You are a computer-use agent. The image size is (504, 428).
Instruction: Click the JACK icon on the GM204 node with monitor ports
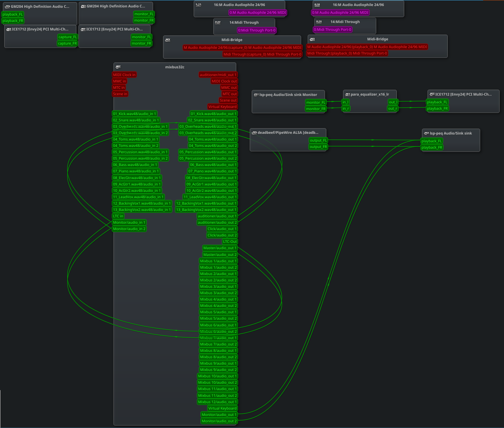(x=83, y=6)
